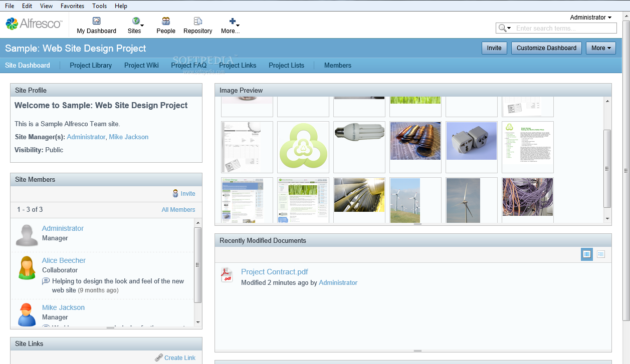Open the Administrator user menu
The height and width of the screenshot is (364, 630).
tap(590, 17)
